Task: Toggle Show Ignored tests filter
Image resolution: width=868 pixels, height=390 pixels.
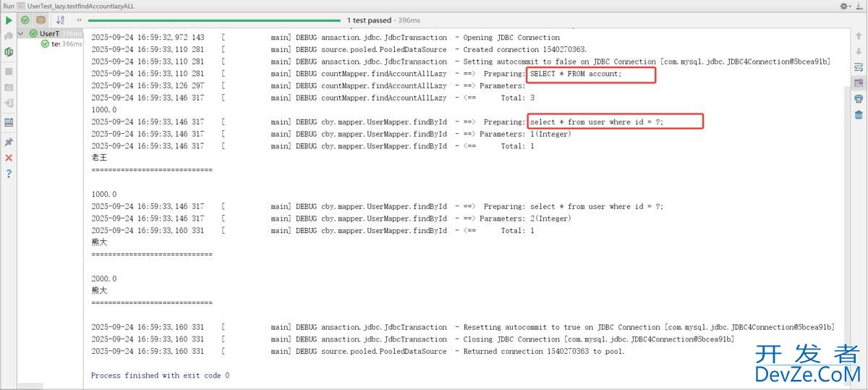Action: click(x=41, y=20)
